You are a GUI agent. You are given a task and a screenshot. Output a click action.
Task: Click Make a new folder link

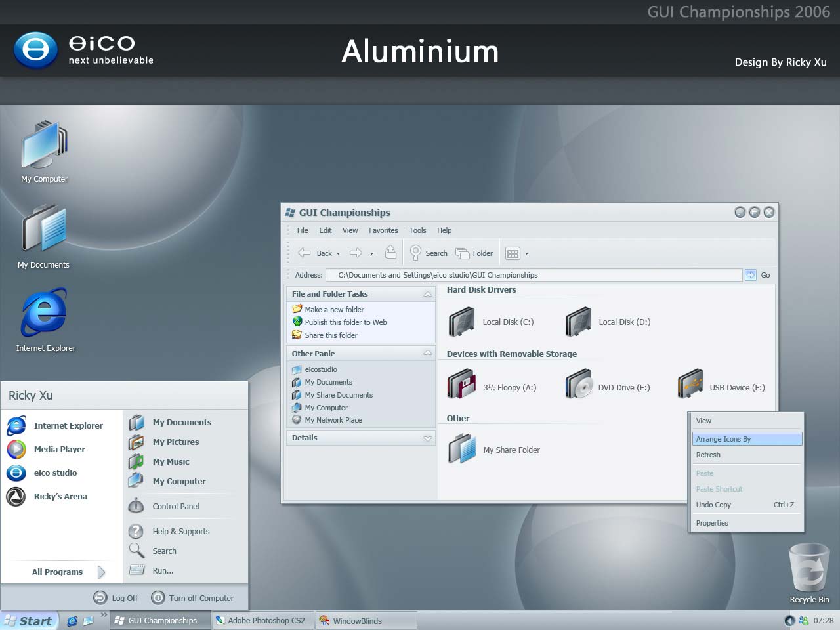coord(328,309)
